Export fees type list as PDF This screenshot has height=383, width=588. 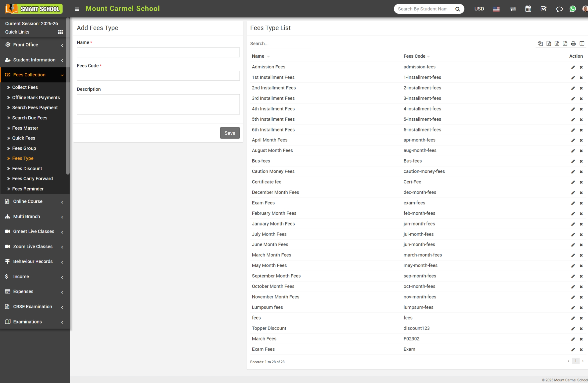coord(565,44)
